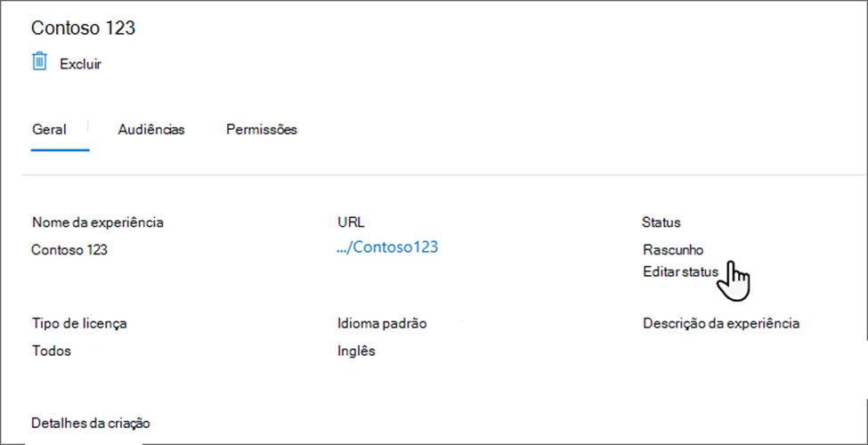Click the URL field label
Screen dimensions: 868x445
(351, 222)
